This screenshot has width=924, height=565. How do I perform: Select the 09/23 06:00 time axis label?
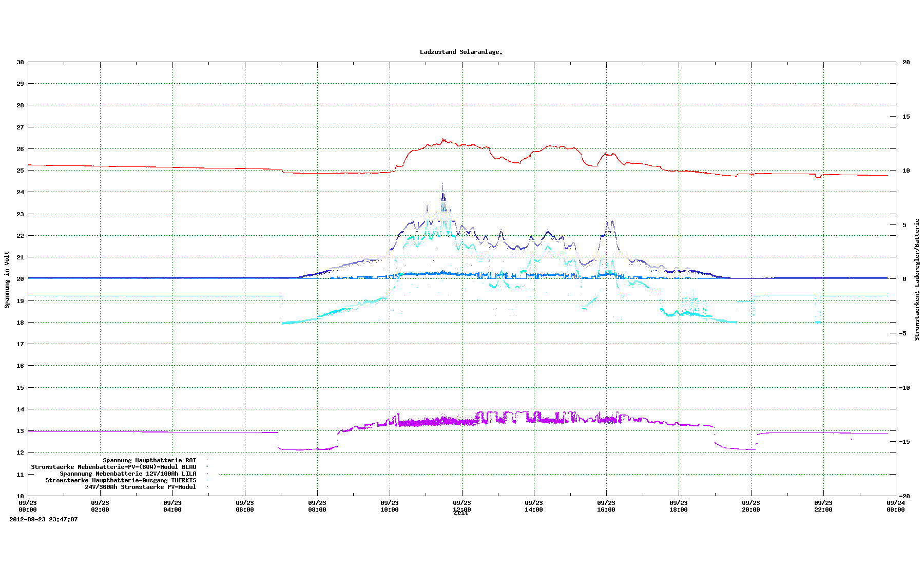[245, 506]
